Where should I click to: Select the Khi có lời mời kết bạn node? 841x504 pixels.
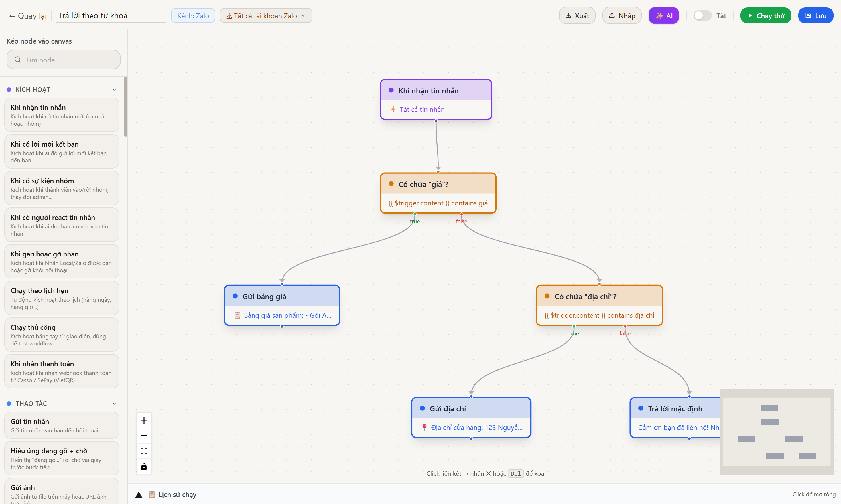click(x=62, y=151)
